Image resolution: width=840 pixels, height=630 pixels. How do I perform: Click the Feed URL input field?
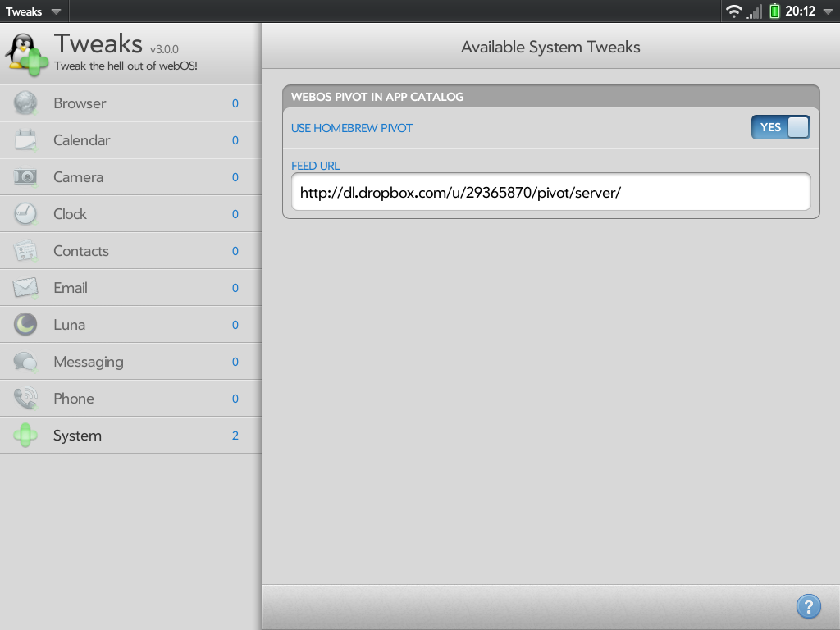point(550,192)
